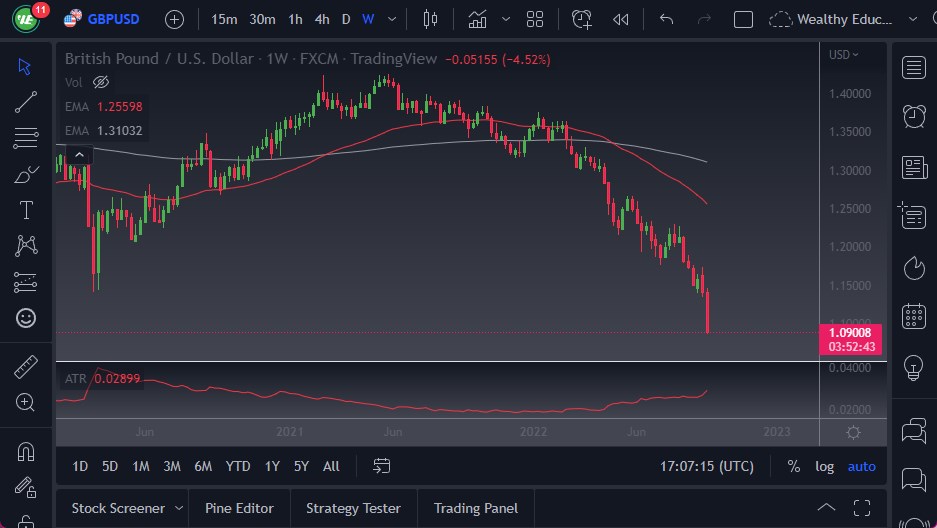Viewport: 937px width, 528px height.
Task: Select the 1Y date range button
Action: (272, 466)
